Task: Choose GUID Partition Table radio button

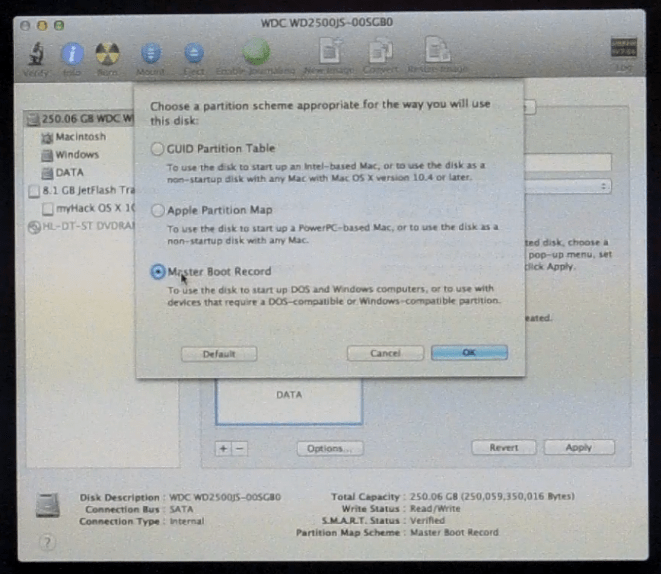Action: (157, 149)
